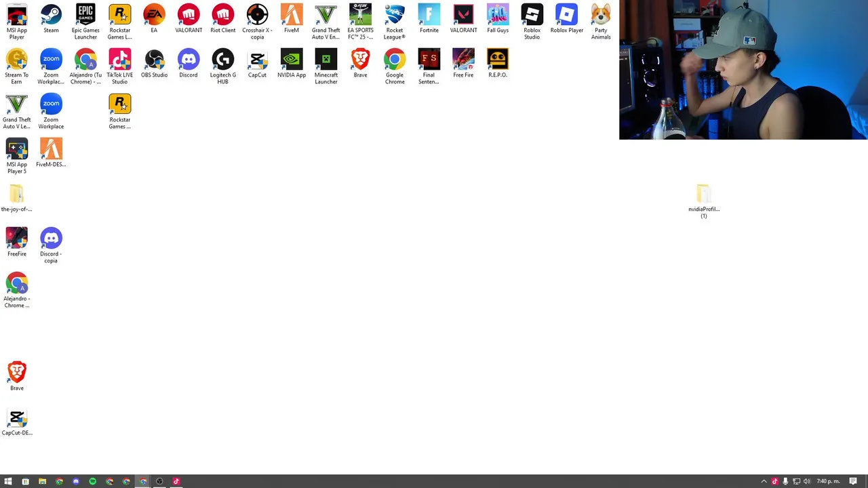Launch Minecraft Launcher from desktop
868x488 pixels.
click(326, 66)
